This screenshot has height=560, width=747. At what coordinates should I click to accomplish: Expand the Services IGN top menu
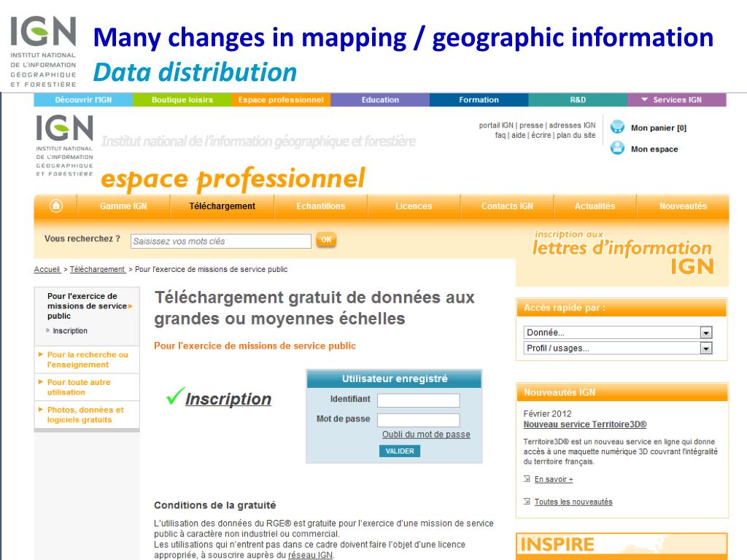coord(676,100)
